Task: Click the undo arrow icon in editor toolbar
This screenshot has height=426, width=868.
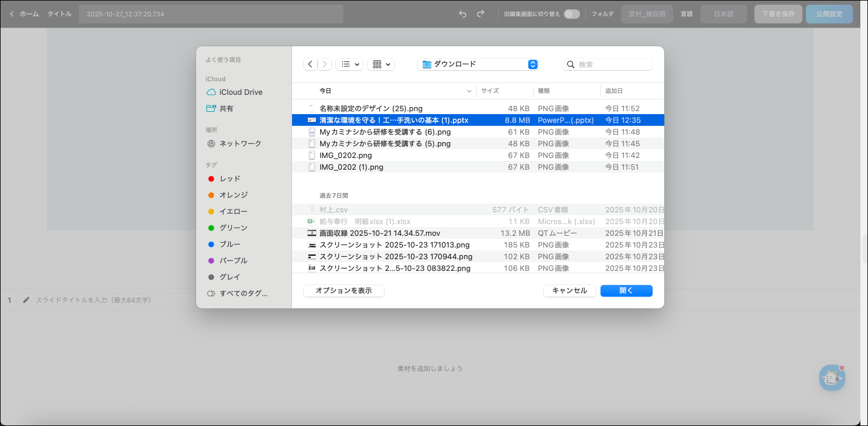Action: tap(462, 14)
